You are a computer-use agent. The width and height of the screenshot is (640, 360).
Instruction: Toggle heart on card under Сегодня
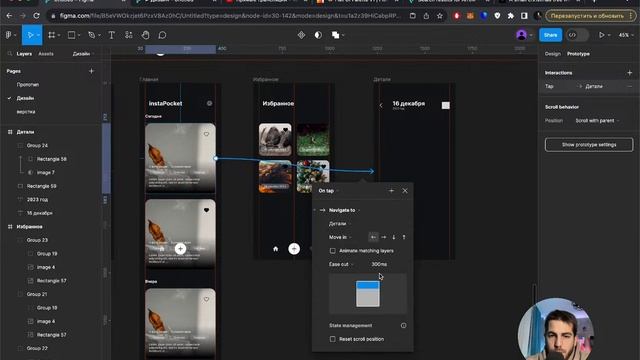[207, 134]
